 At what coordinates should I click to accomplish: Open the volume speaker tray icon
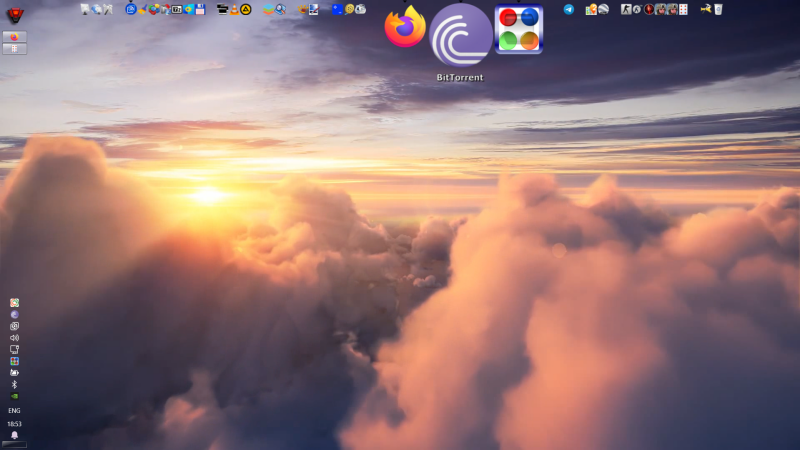(14, 338)
